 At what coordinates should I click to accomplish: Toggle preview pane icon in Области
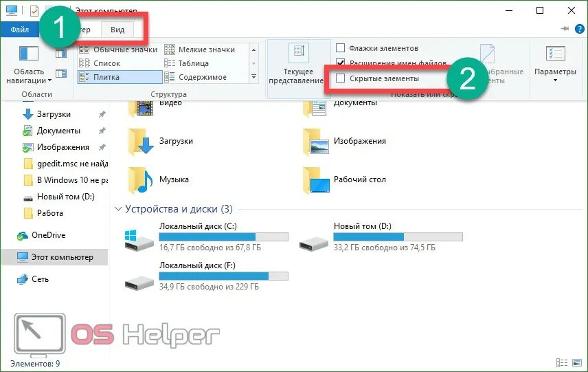point(61,54)
